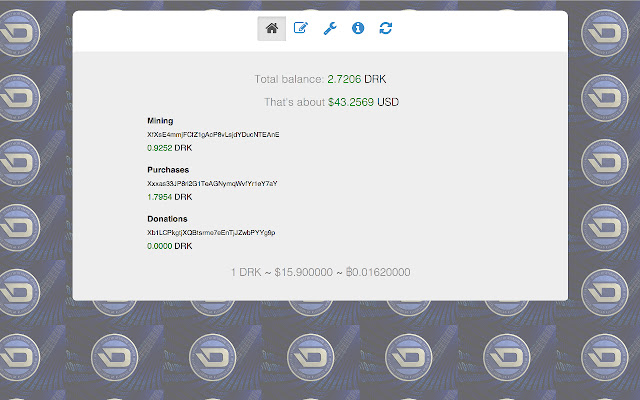Open the wrench settings icon
The height and width of the screenshot is (400, 640).
pyautogui.click(x=330, y=28)
